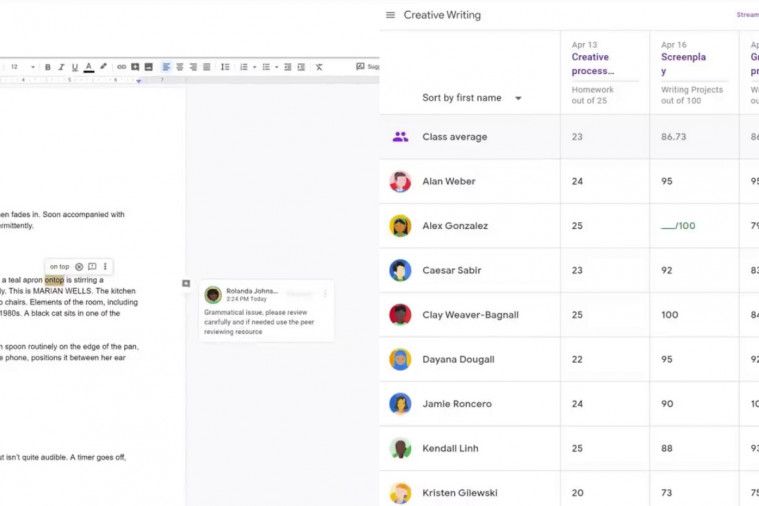The height and width of the screenshot is (506, 759).
Task: Click Clay Weaver-Bagnall's Screenplay grade 100
Action: coord(669,315)
